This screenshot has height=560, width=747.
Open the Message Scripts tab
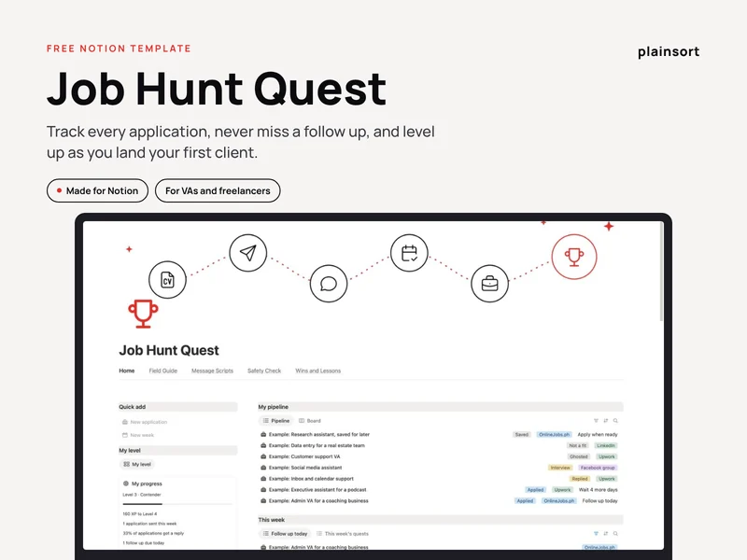pyautogui.click(x=213, y=371)
